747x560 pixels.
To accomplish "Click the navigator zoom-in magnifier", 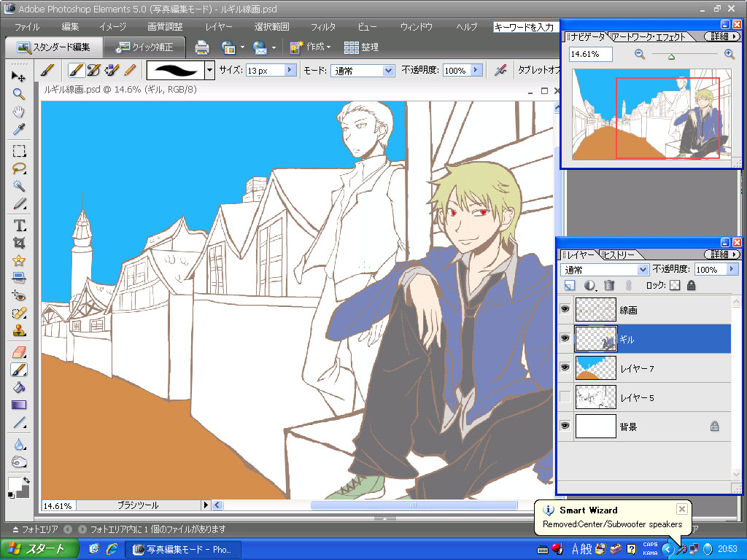I will tap(729, 54).
